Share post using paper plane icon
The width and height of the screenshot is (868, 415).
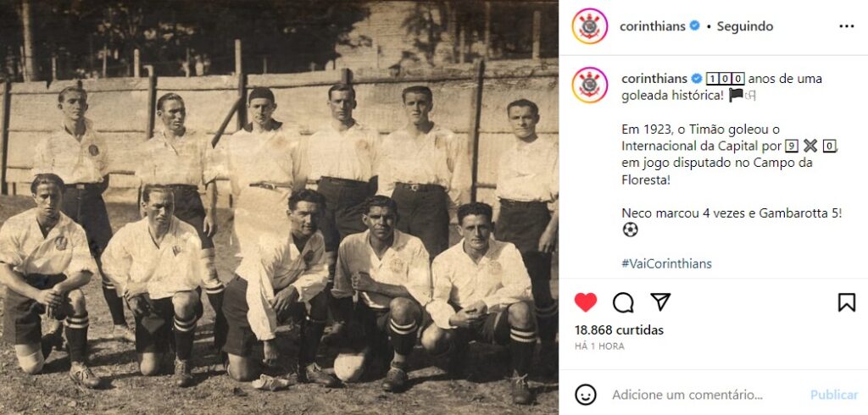(x=660, y=302)
